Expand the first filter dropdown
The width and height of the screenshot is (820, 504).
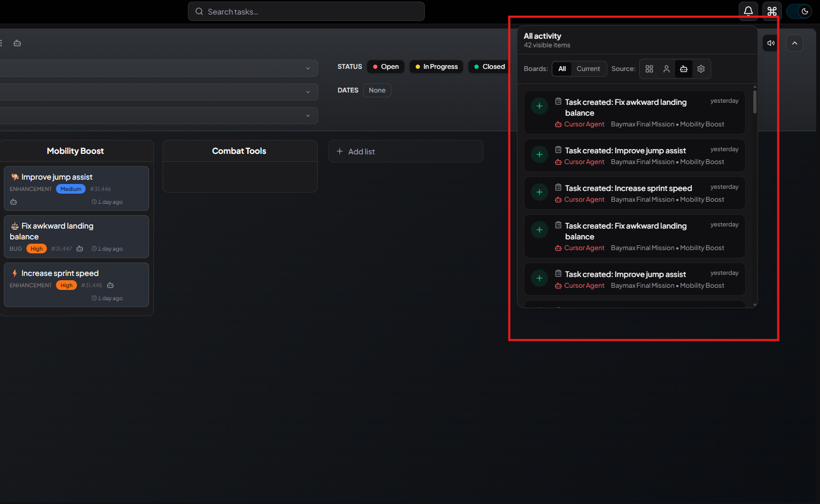[307, 68]
